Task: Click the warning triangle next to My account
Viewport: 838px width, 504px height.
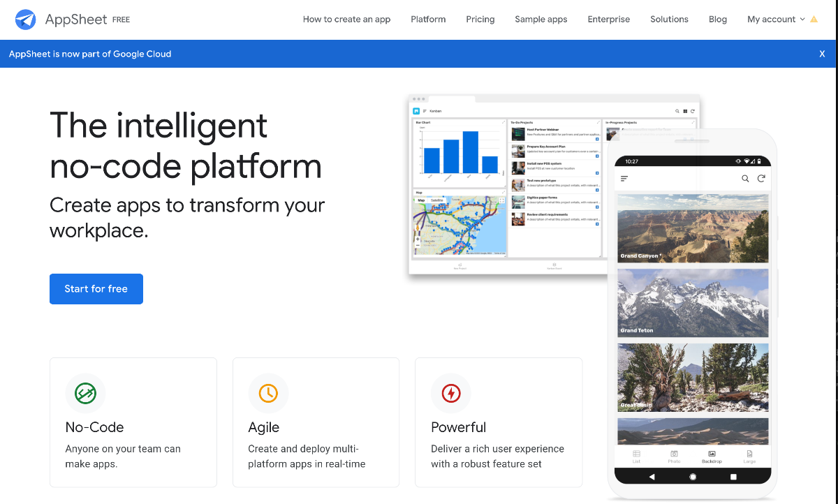Action: [x=814, y=20]
